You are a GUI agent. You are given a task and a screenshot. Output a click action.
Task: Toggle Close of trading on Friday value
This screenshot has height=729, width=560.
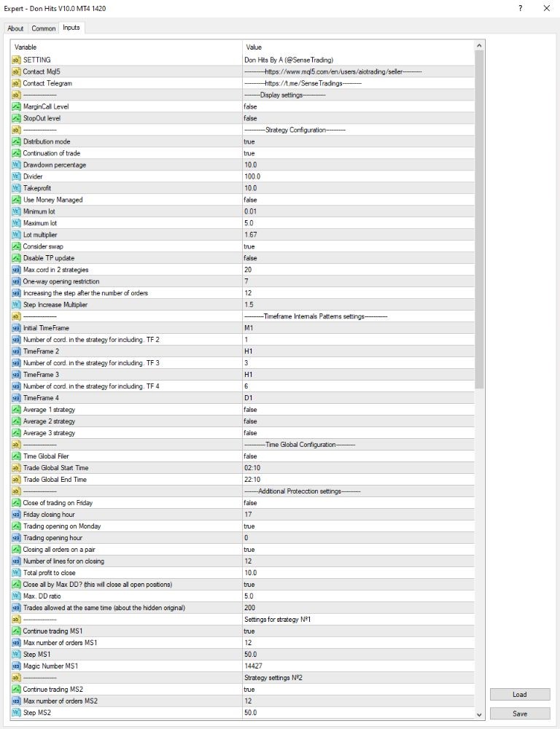click(358, 502)
